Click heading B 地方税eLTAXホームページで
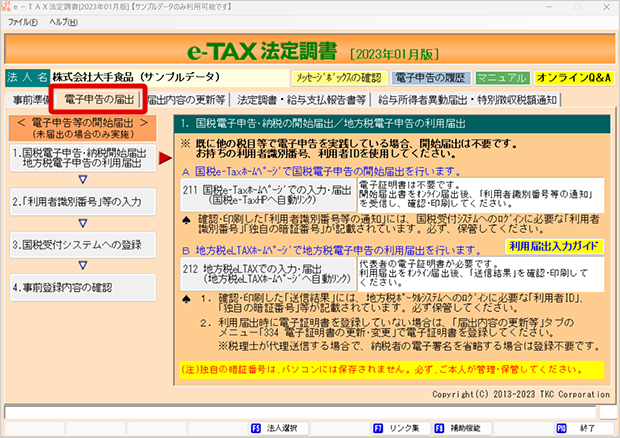 [331, 250]
